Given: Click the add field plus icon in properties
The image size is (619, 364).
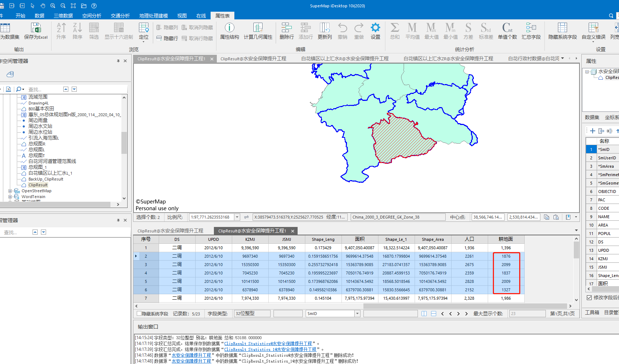Looking at the screenshot, I should coord(593,131).
